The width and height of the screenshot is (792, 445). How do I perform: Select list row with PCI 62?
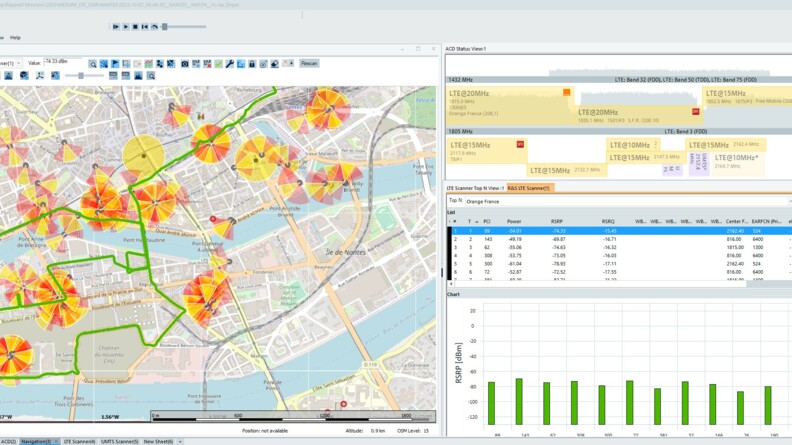pos(621,248)
